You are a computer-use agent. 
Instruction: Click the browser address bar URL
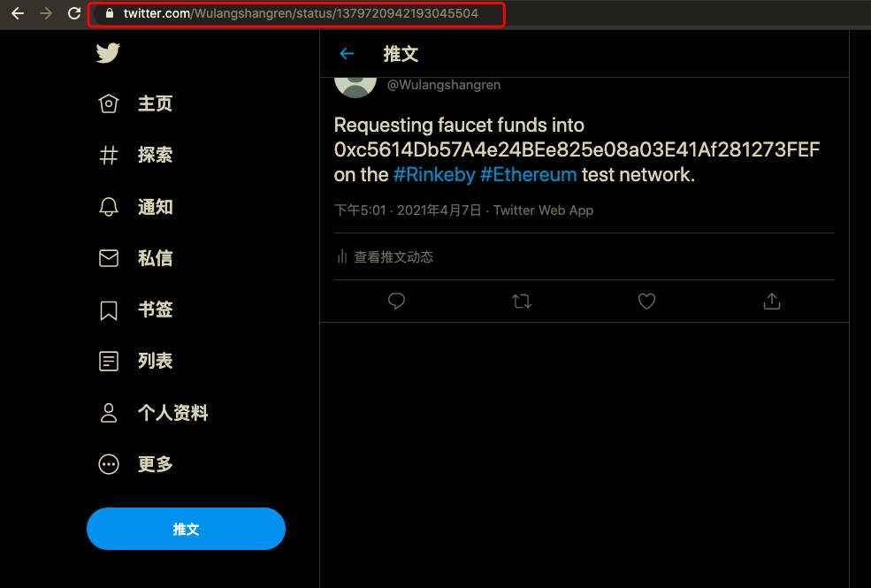(301, 13)
